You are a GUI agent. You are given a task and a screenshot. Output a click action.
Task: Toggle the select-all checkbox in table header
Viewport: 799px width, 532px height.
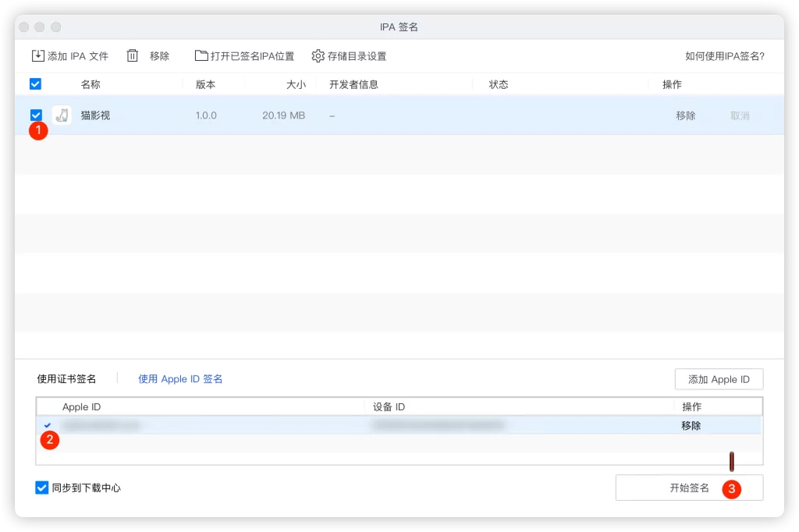[x=34, y=83]
